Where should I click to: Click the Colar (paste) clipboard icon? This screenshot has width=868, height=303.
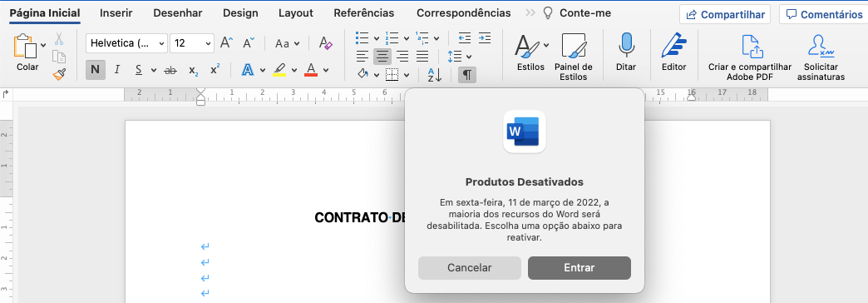pyautogui.click(x=26, y=47)
